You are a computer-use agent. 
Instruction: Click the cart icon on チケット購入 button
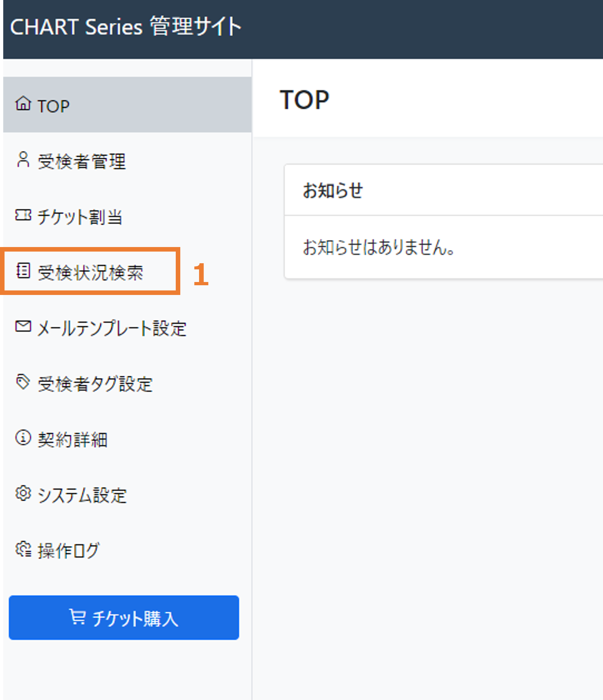coord(77,617)
